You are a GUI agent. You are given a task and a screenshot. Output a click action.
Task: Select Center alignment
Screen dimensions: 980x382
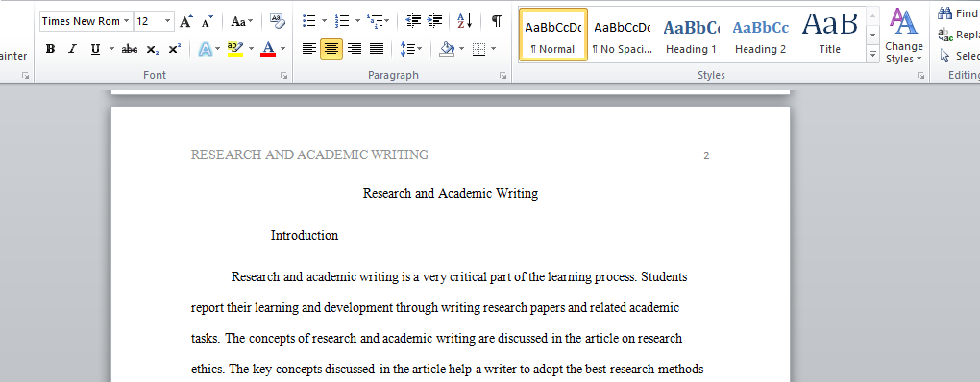coord(331,49)
